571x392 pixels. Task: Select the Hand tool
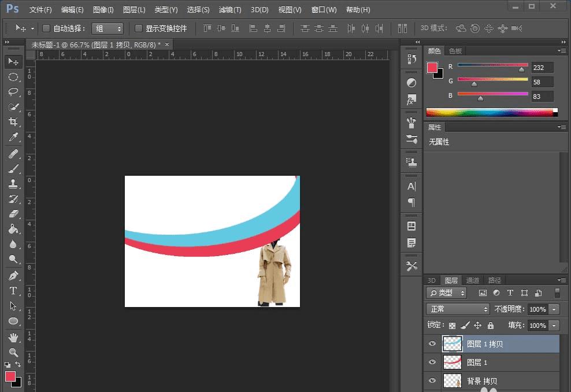(x=13, y=337)
